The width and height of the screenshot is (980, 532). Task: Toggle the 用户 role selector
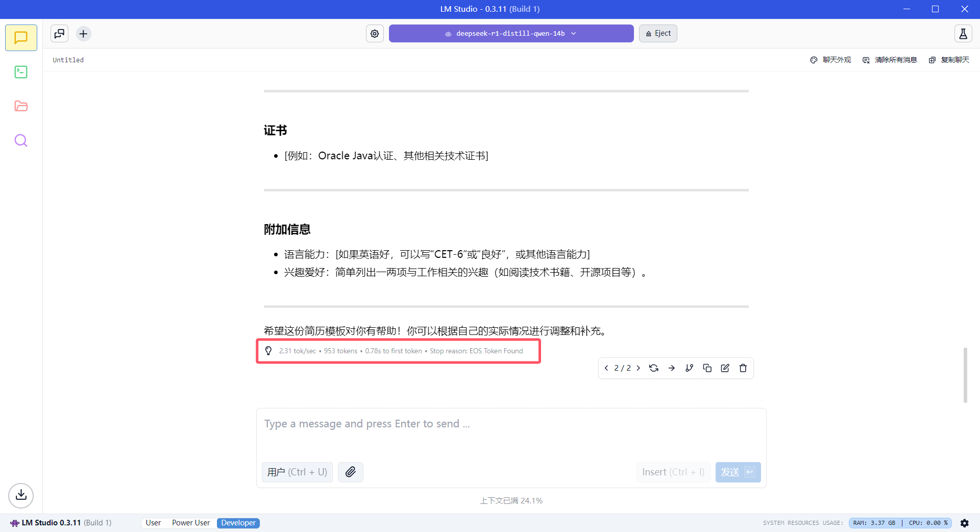[297, 472]
